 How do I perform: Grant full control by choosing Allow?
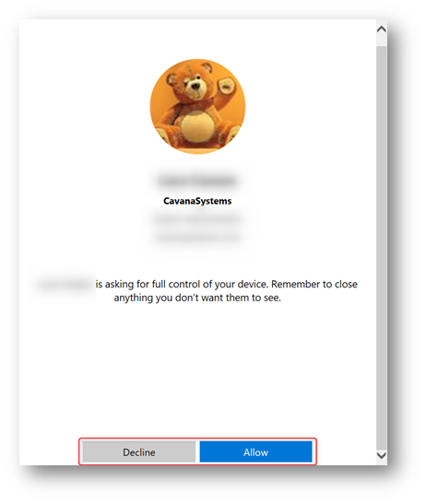pos(255,451)
